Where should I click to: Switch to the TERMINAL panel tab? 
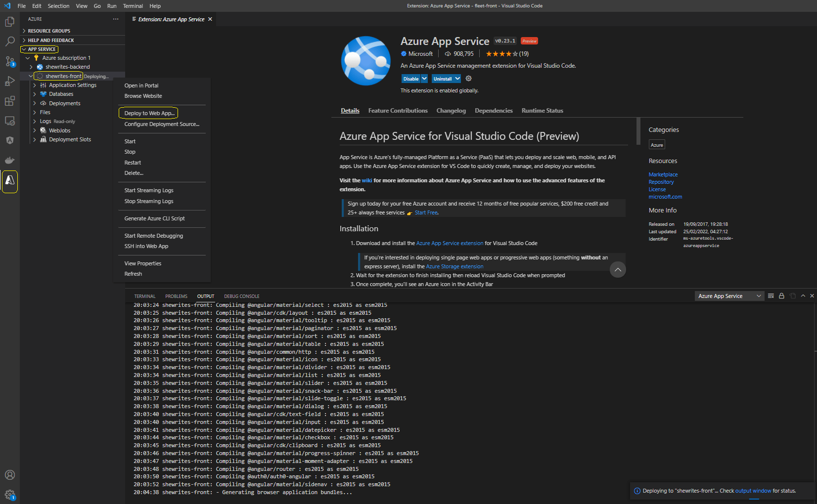145,296
